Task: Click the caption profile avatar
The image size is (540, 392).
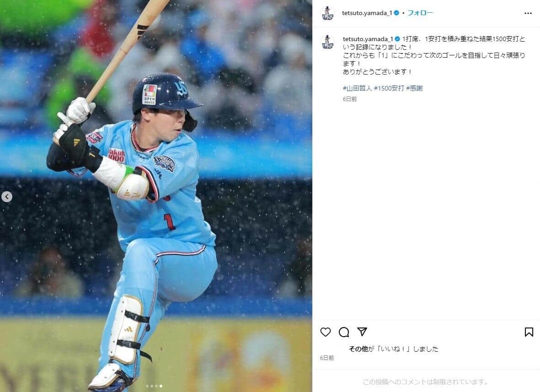Action: (327, 43)
